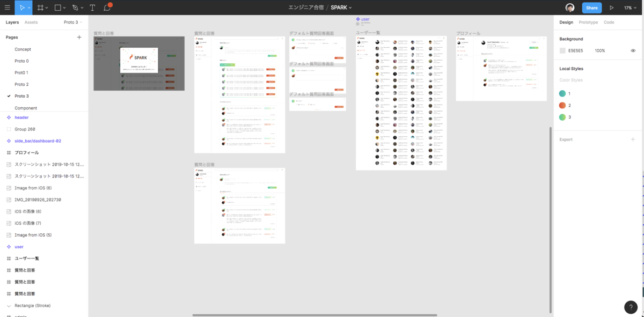Click frame icon of プロフィール layer

(x=9, y=153)
